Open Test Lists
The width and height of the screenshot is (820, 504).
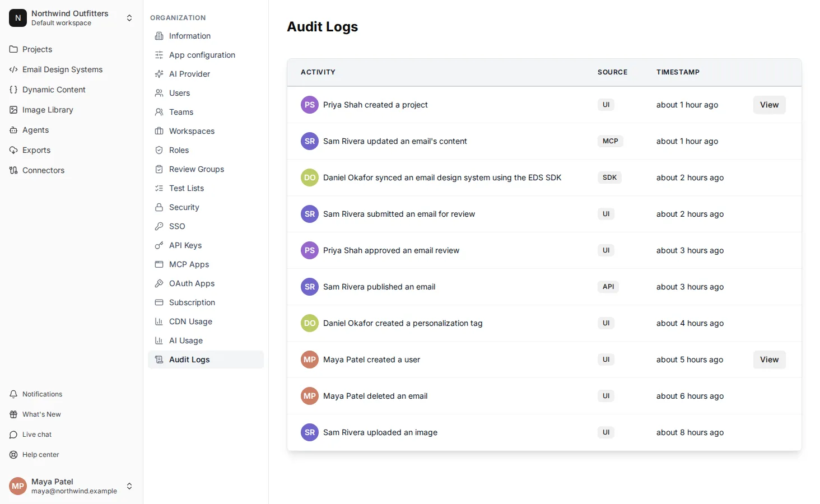pos(206,188)
